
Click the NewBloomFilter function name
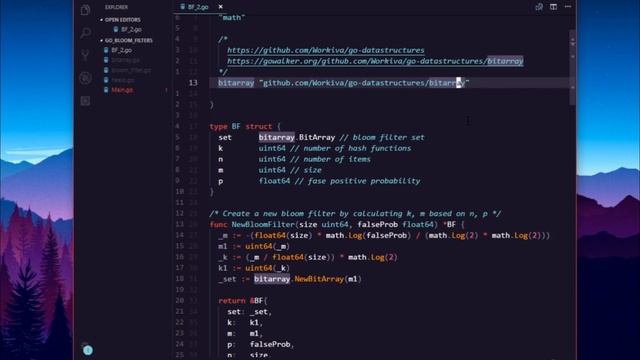click(263, 224)
